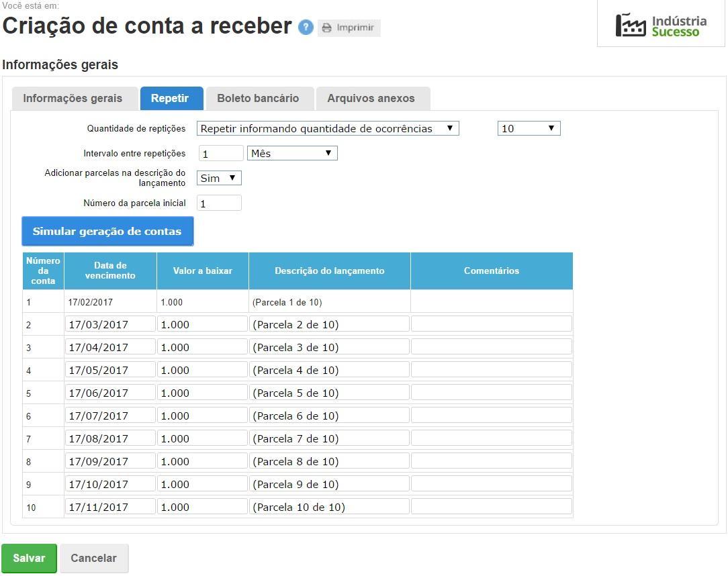Screen dimensions: 728x576
Task: Click the Número da parcela inicial field
Action: pos(219,203)
